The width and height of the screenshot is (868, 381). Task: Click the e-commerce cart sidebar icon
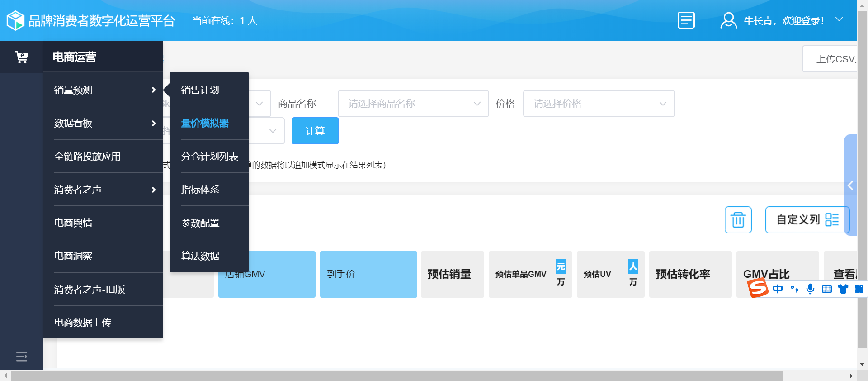[22, 57]
